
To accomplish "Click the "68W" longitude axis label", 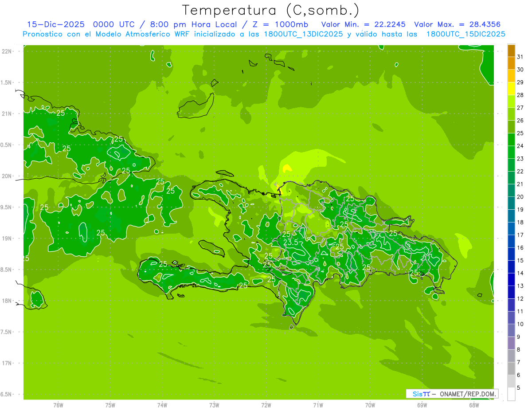I will (x=474, y=405).
